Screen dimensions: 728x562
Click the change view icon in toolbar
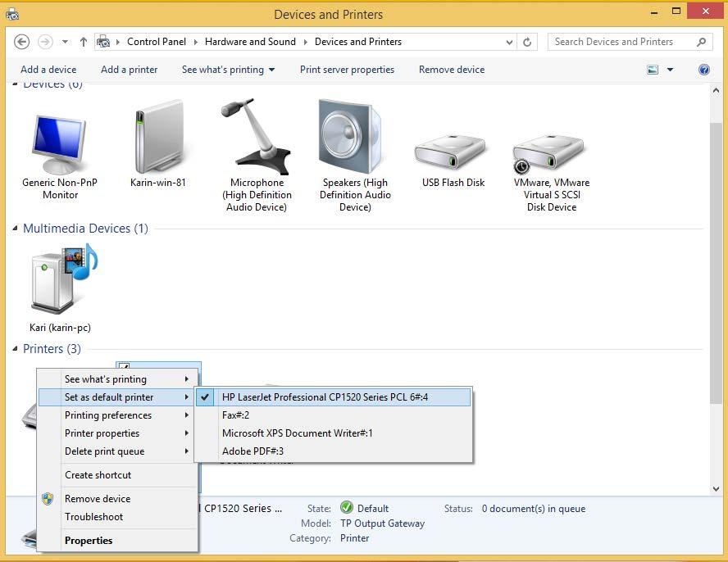(x=653, y=70)
